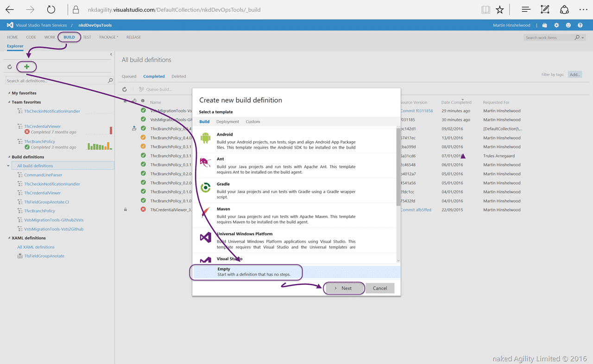Switch to the Deployment template tab
Viewport: 593px width, 364px height.
pos(227,122)
